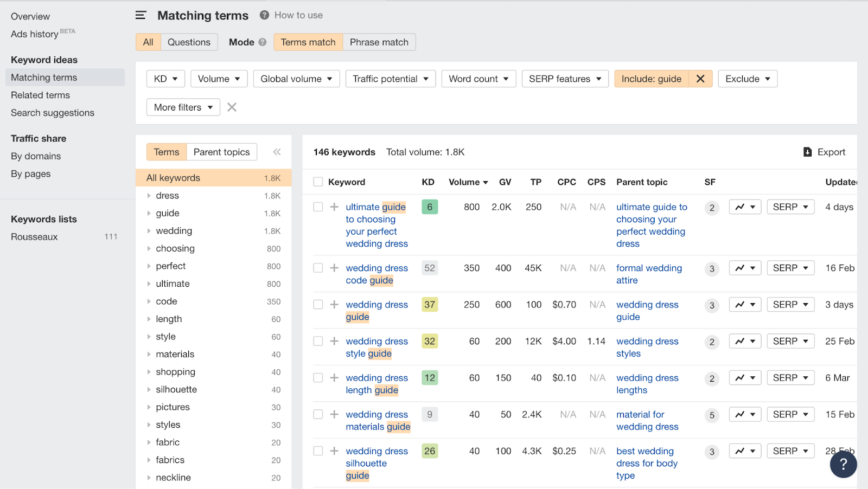Screen dimensions: 868x489
Task: Open the KD filter dropdown
Action: pos(165,79)
